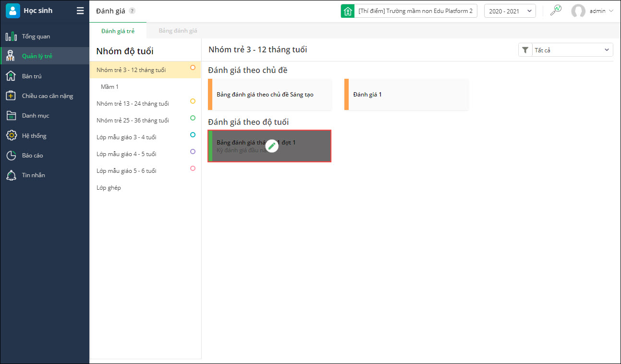Switch to the Bảng đánh giá tab
The height and width of the screenshot is (364, 621).
(178, 31)
